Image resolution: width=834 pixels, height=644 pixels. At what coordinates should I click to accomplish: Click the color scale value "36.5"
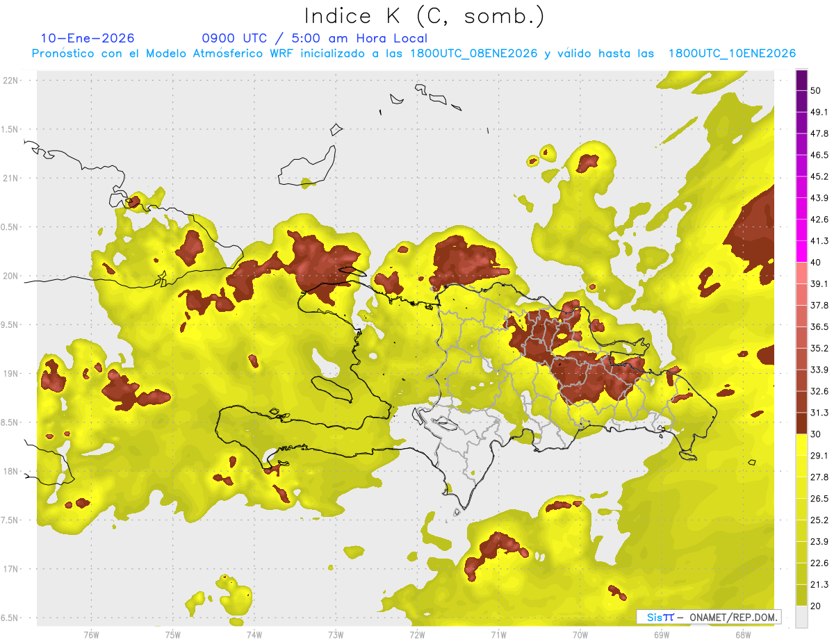(x=819, y=327)
